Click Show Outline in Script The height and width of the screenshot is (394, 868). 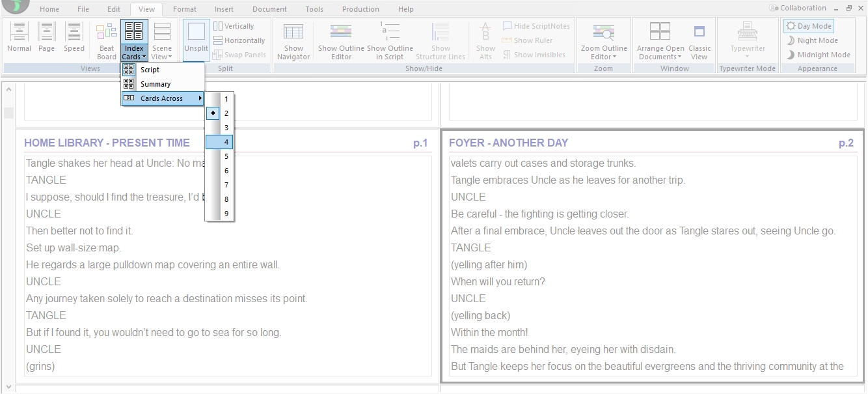390,39
